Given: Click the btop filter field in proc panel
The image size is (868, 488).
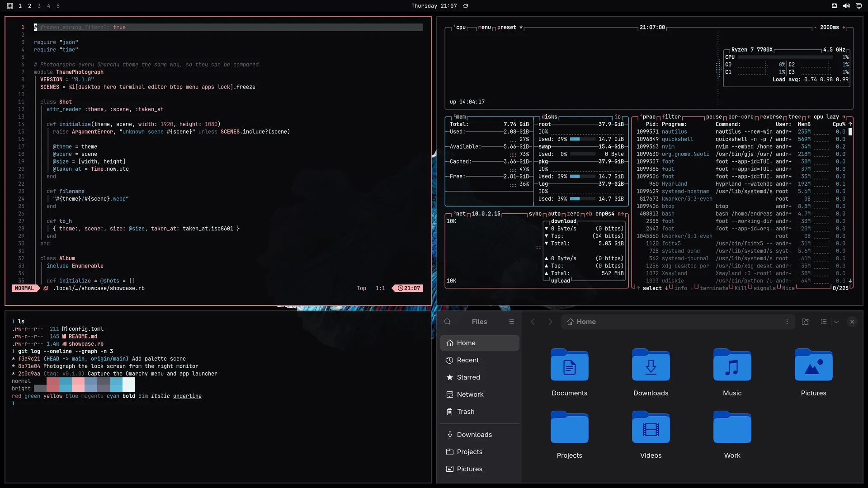Looking at the screenshot, I should pyautogui.click(x=671, y=117).
